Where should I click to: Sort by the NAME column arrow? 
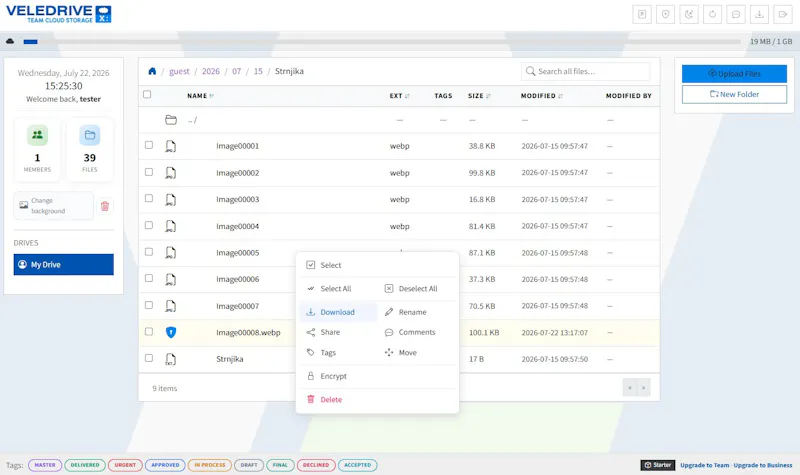[x=212, y=96]
